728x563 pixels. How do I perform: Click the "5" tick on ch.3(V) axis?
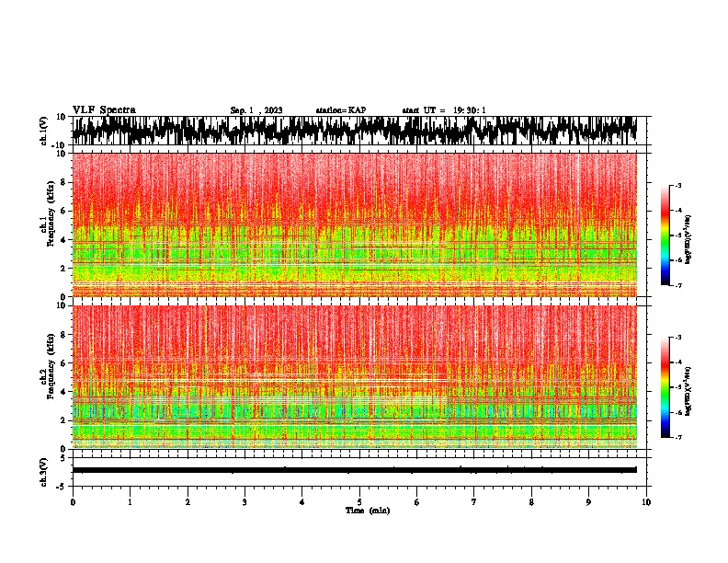[x=64, y=458]
